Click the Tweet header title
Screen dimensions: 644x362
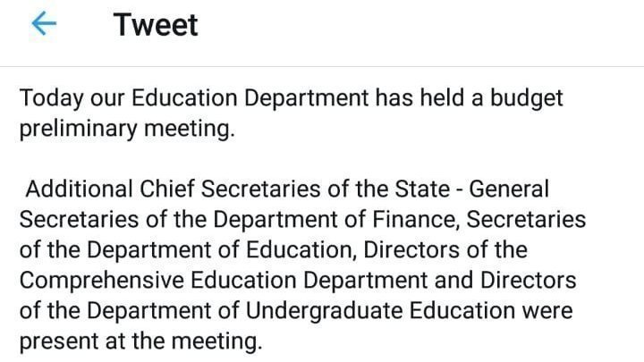coord(156,25)
